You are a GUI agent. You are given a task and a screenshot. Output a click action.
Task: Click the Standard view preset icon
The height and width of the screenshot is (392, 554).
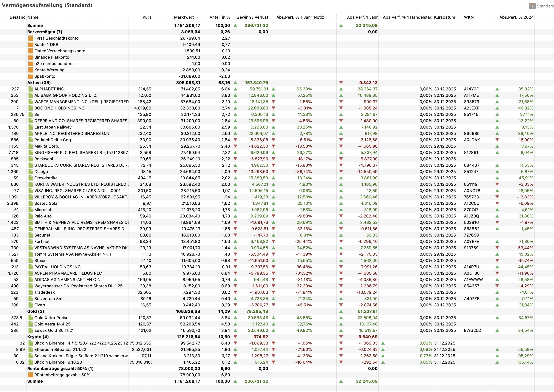point(532,6)
